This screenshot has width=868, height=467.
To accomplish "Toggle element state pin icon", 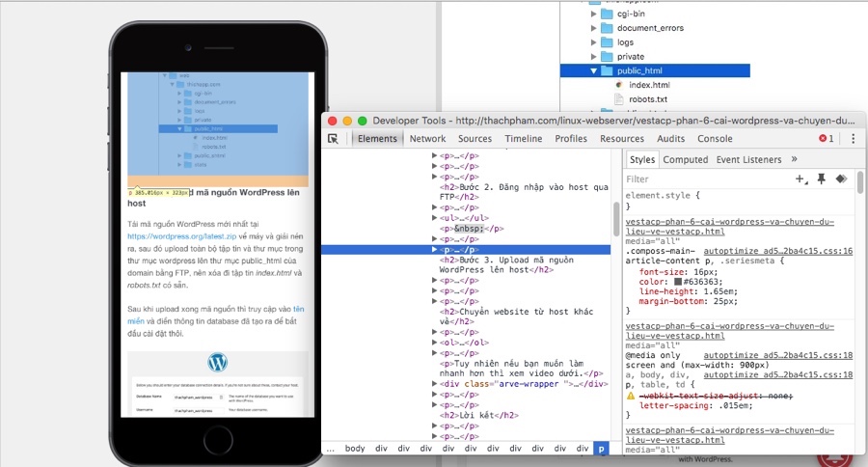I will tap(822, 179).
